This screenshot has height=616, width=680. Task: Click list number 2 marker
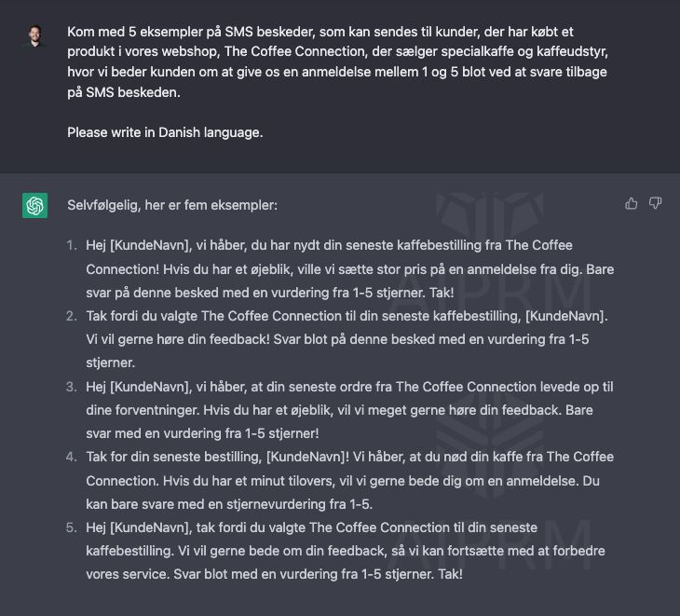[72, 316]
